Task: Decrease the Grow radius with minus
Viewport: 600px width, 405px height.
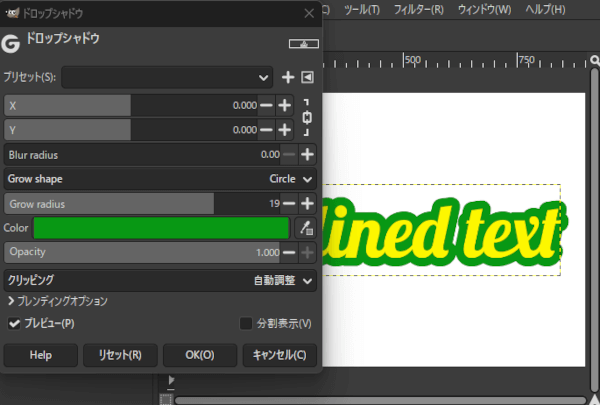Action: point(289,204)
